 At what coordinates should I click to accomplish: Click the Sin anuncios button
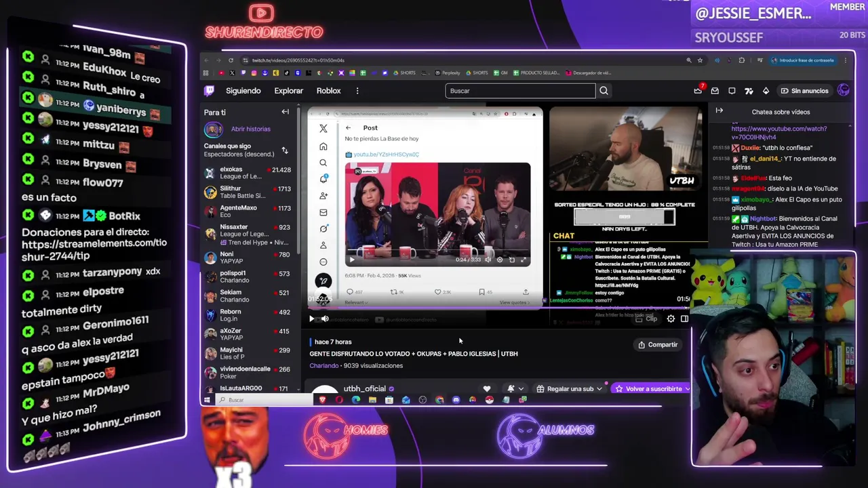click(x=804, y=91)
